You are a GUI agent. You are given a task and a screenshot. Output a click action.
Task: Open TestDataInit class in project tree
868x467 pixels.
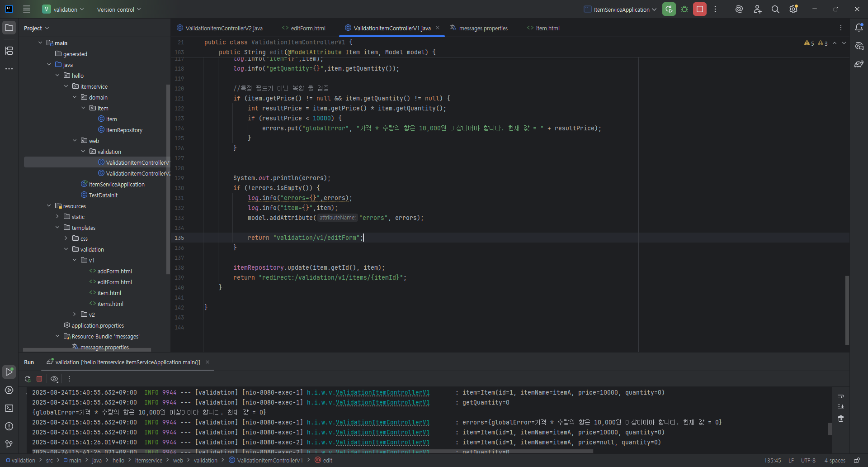coord(103,195)
